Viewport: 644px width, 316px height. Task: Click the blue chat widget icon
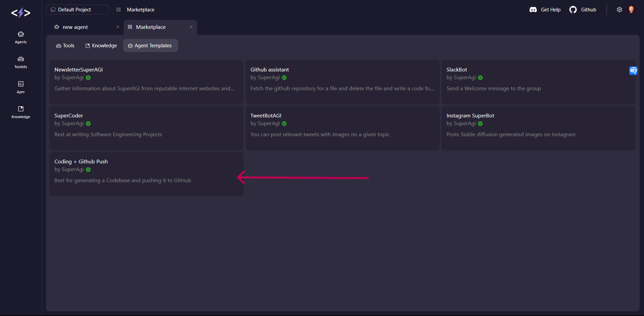[x=633, y=70]
